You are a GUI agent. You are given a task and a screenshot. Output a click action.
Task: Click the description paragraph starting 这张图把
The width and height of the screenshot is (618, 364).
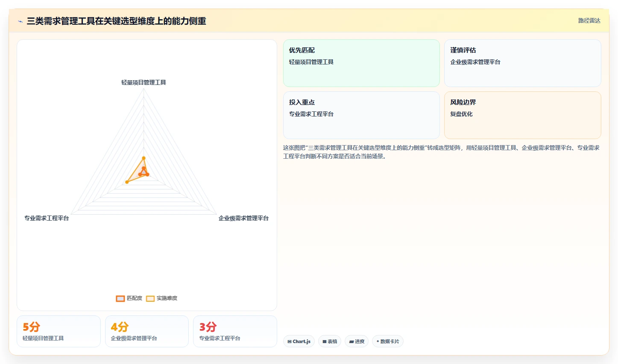pos(441,152)
